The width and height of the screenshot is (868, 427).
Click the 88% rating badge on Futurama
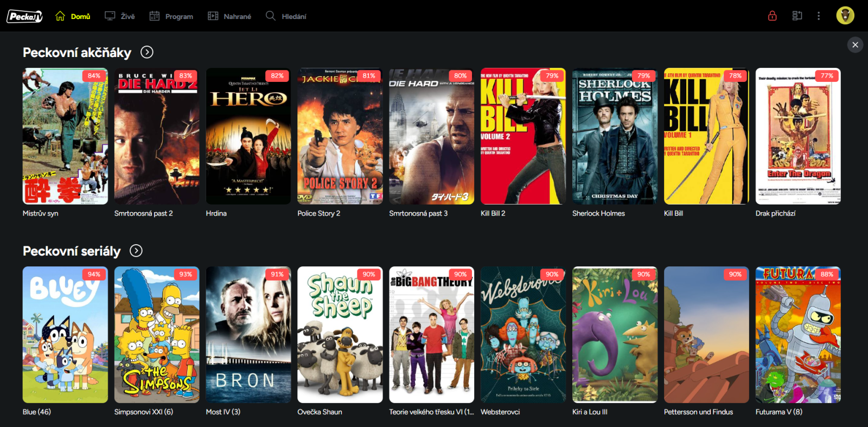point(827,275)
